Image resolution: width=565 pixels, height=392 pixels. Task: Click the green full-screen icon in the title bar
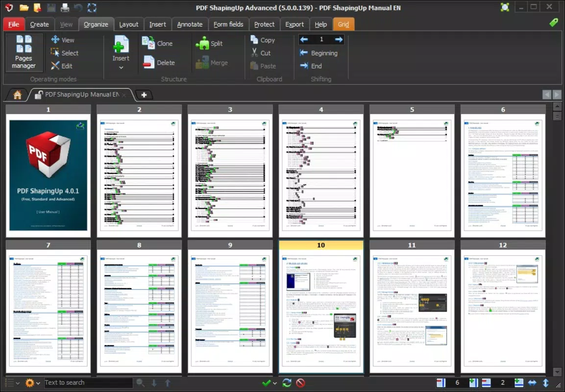[x=505, y=7]
